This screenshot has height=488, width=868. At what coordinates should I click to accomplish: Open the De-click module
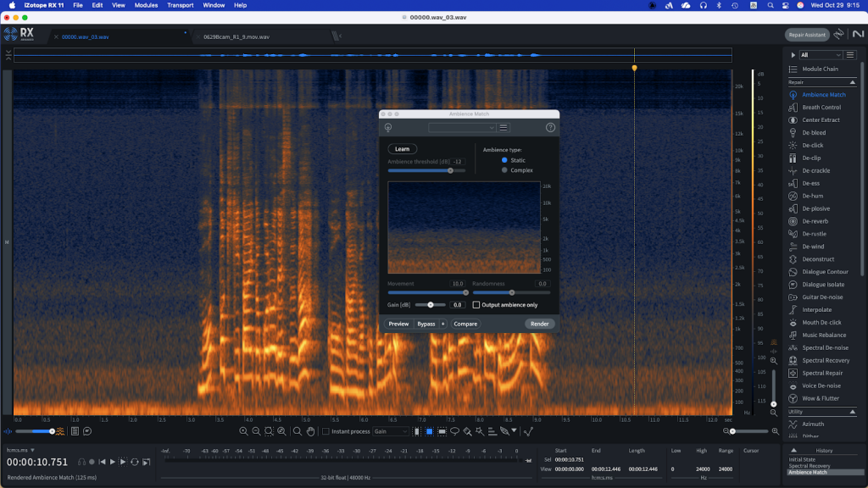coord(812,146)
